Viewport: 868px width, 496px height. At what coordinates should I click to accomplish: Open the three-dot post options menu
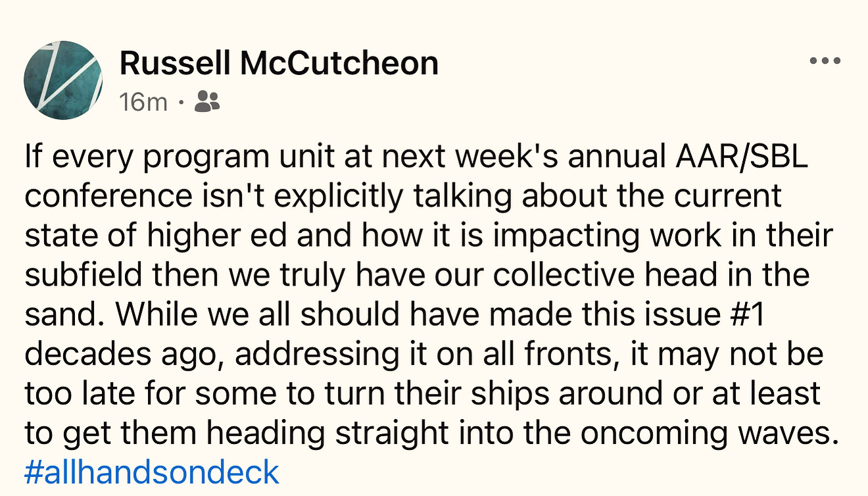pos(825,61)
